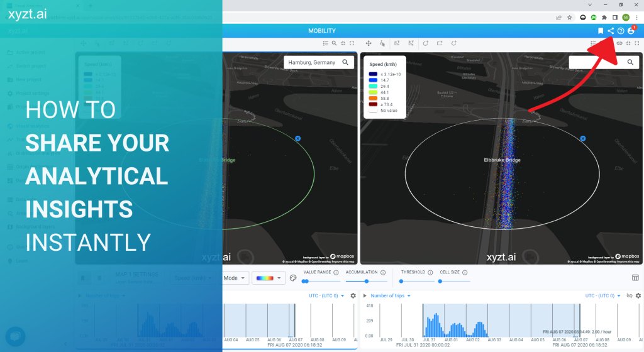Screen dimensions: 644x352
Task: Click the THRESHOLD slider handle
Action: pyautogui.click(x=401, y=282)
